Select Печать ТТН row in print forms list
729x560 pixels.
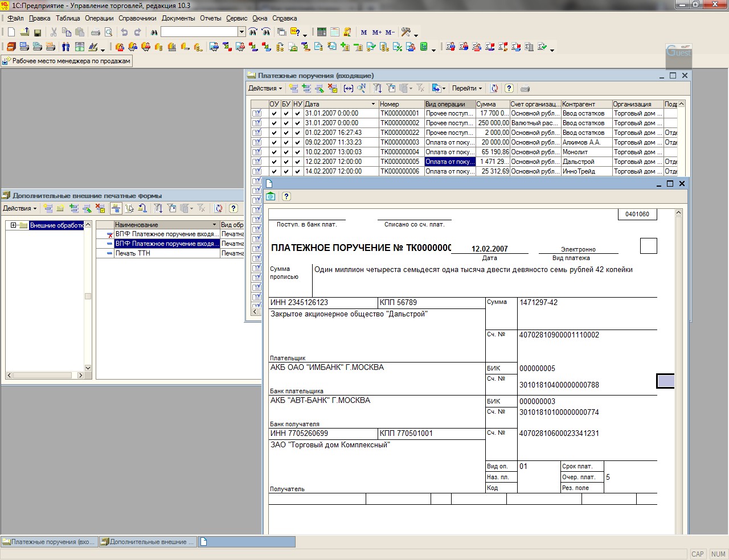point(167,253)
